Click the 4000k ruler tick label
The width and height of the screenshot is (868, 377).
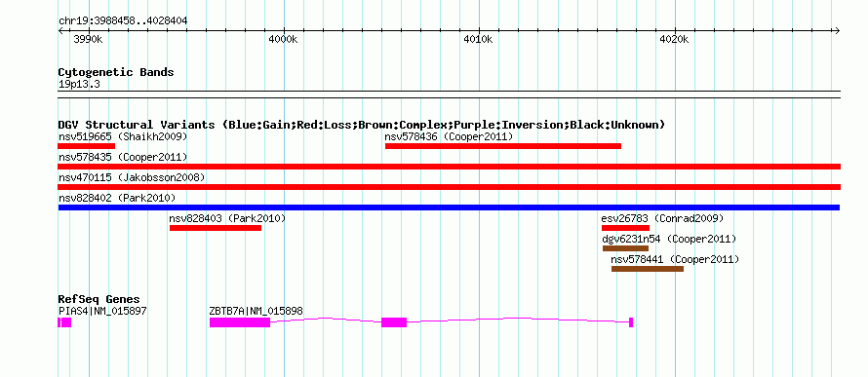(283, 39)
